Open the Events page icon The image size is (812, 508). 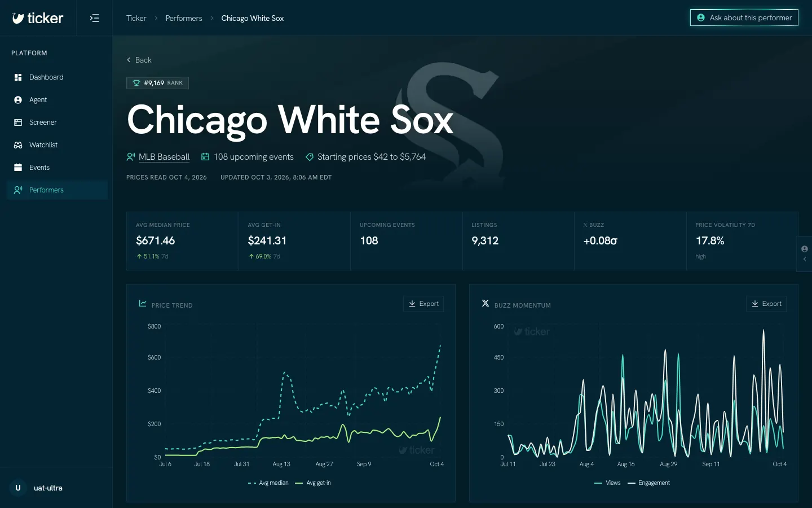pyautogui.click(x=18, y=168)
